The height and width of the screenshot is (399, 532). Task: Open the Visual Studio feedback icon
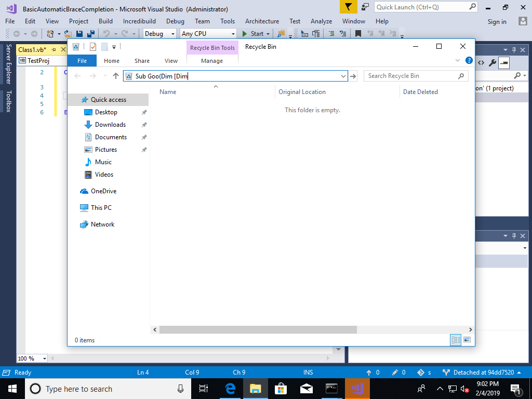click(365, 7)
